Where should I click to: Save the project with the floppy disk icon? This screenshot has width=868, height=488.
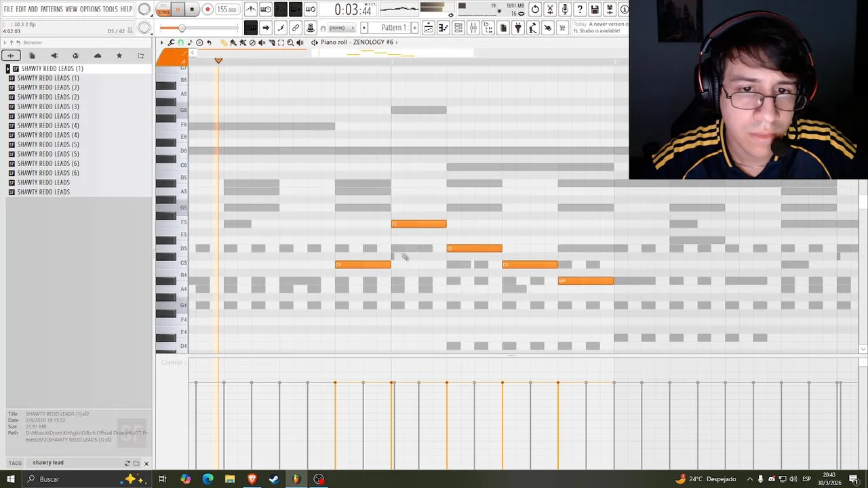(595, 9)
